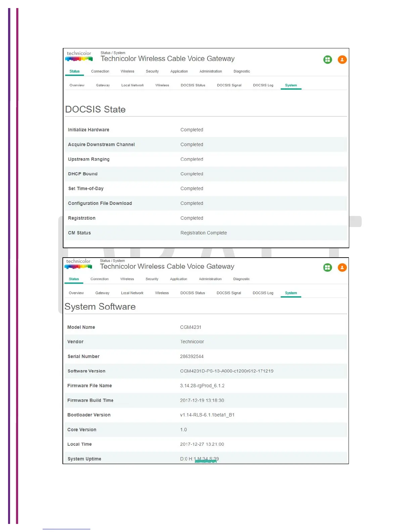Click the Upstream Ranging label

point(89,160)
